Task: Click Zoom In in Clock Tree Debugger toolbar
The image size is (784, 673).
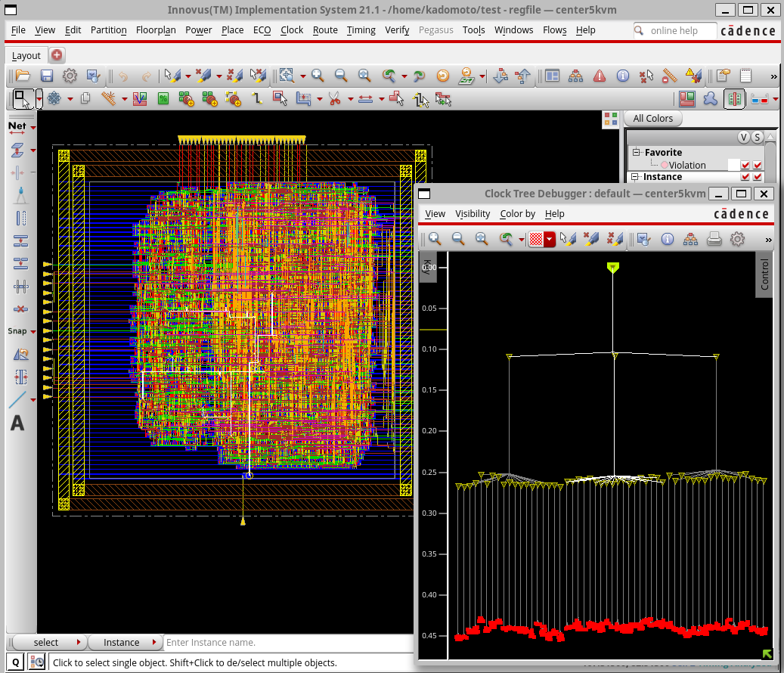Action: point(435,239)
